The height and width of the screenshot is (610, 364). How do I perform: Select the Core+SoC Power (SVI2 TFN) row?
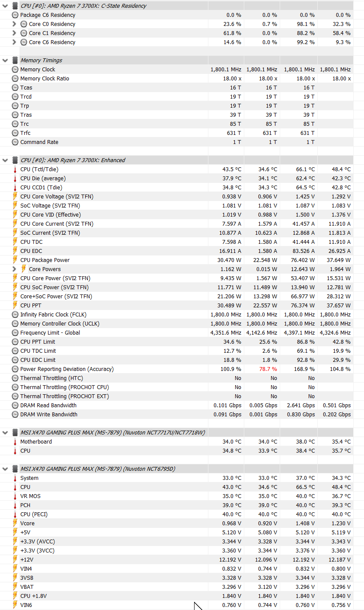(x=177, y=297)
